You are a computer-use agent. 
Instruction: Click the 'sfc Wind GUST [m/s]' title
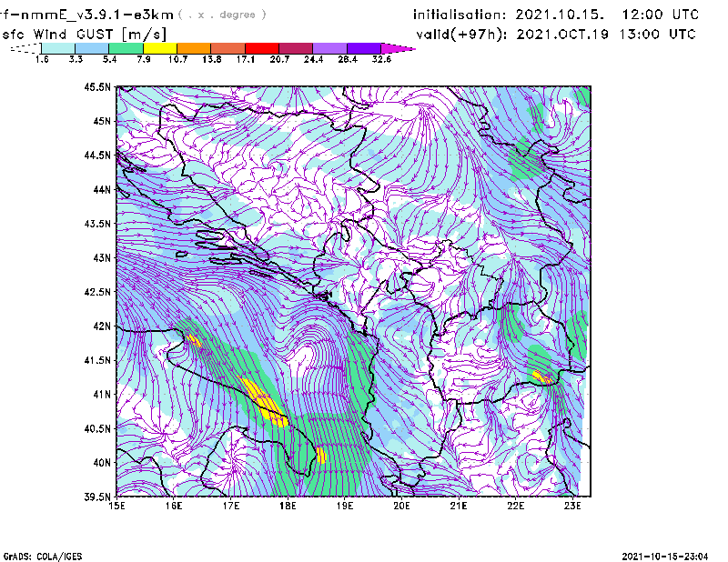pos(84,34)
